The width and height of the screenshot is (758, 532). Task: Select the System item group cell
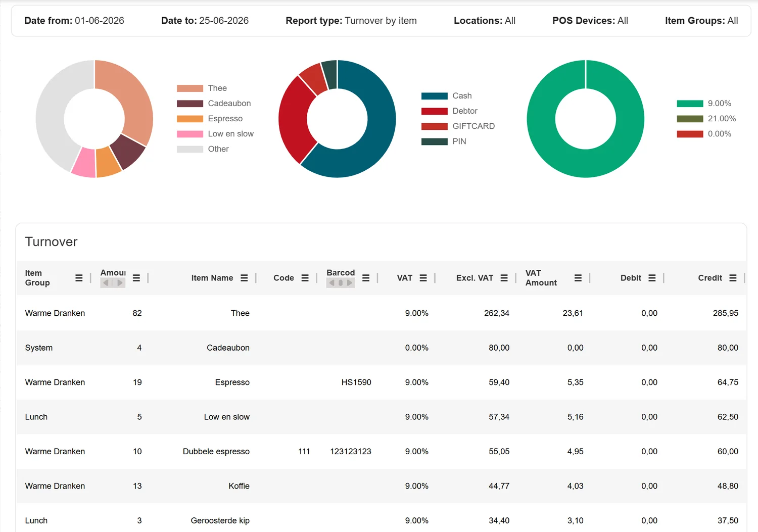[x=39, y=348]
